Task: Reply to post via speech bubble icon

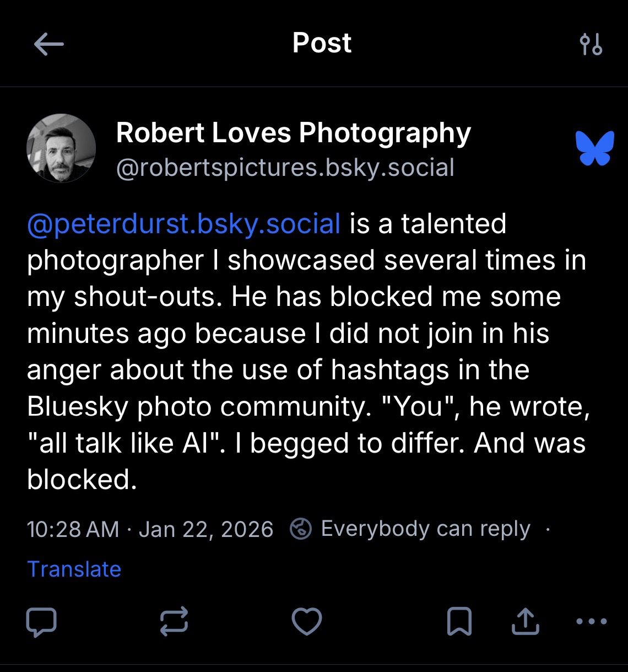Action: [x=41, y=622]
